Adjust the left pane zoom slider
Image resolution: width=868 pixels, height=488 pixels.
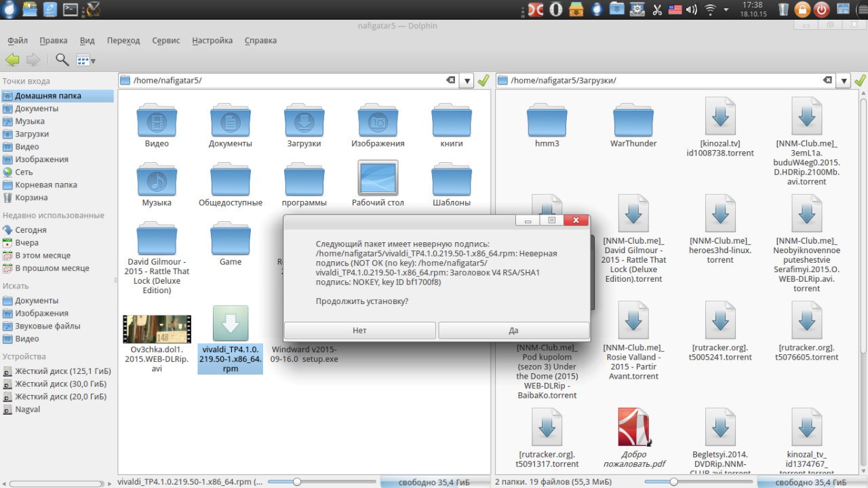point(296,482)
